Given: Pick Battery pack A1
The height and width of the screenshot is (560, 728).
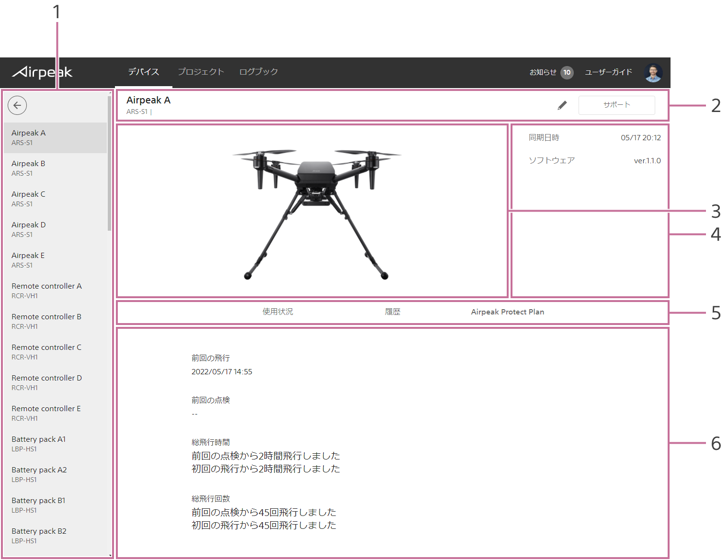Looking at the screenshot, I should point(56,444).
